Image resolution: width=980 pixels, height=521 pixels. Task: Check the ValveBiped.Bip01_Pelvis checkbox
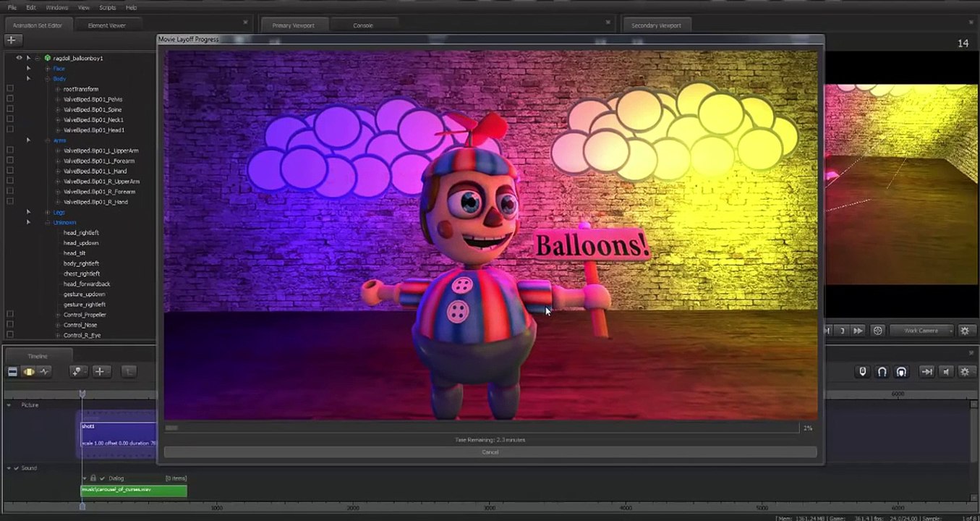pos(10,99)
